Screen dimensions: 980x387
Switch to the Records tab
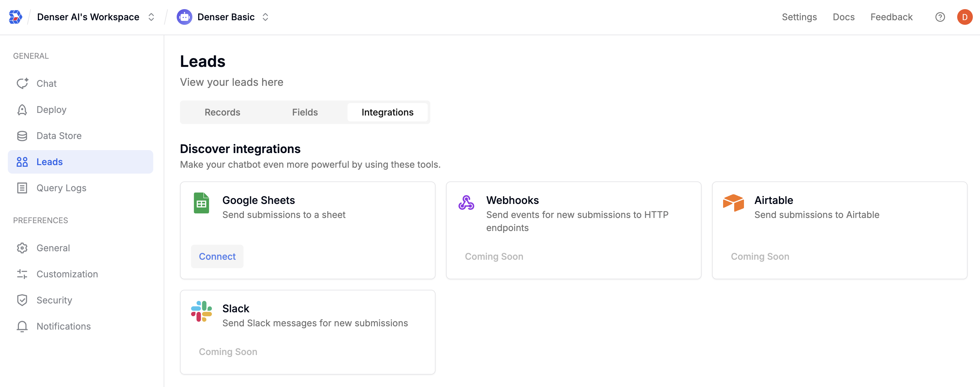click(x=223, y=112)
